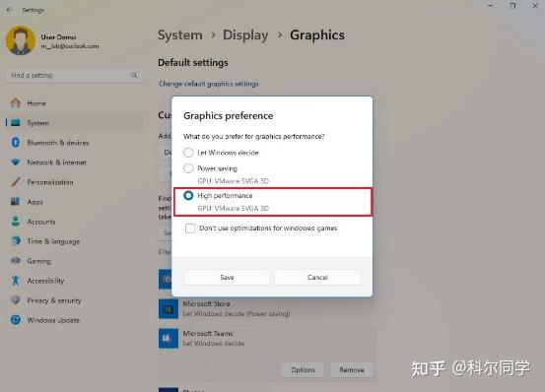The image size is (545, 392).
Task: Click Cancel in Graphics preference dialog
Action: pyautogui.click(x=317, y=277)
